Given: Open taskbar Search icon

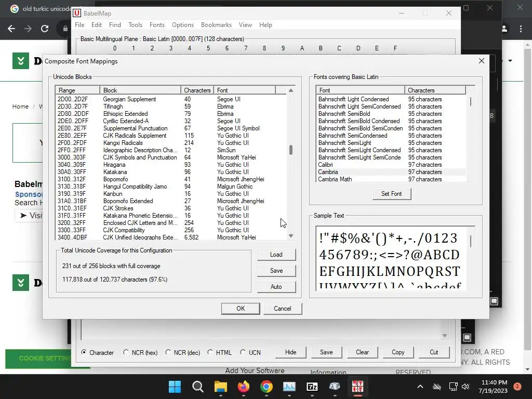Looking at the screenshot, I should click(x=197, y=387).
